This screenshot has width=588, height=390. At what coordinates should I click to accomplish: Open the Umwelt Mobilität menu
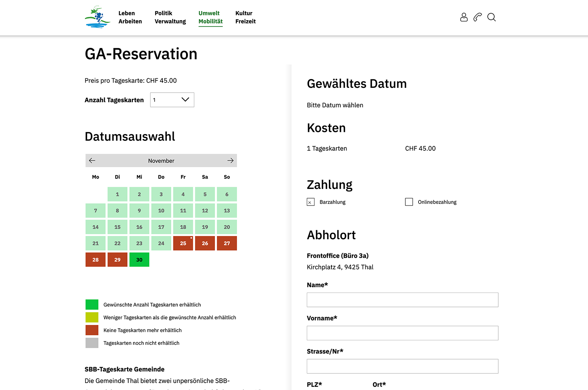pos(210,17)
